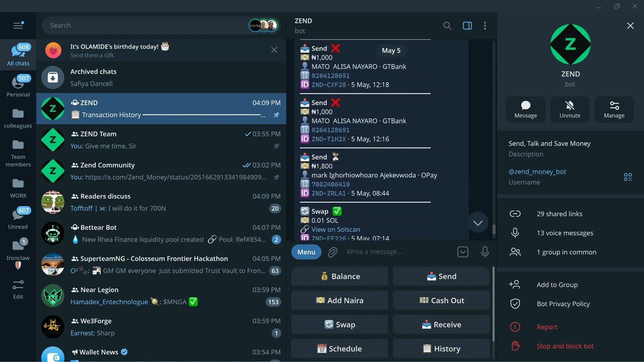The width and height of the screenshot is (644, 362).
Task: Tap the Send bot keyboard button
Action: tap(441, 276)
